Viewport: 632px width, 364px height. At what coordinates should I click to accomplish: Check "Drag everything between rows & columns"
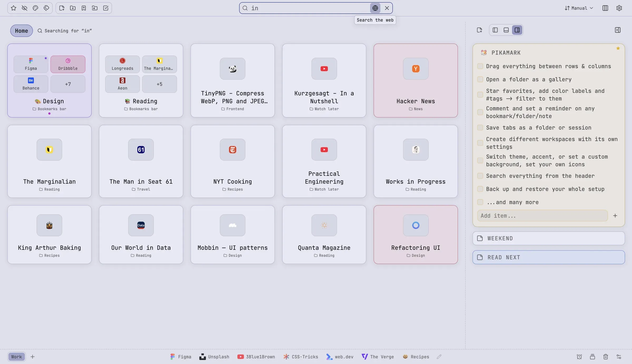click(x=480, y=66)
